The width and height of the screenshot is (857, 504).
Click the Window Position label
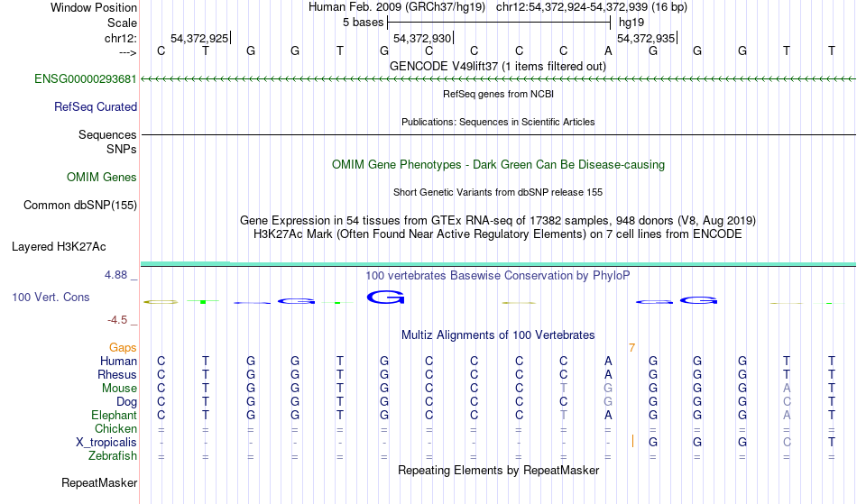tap(94, 7)
